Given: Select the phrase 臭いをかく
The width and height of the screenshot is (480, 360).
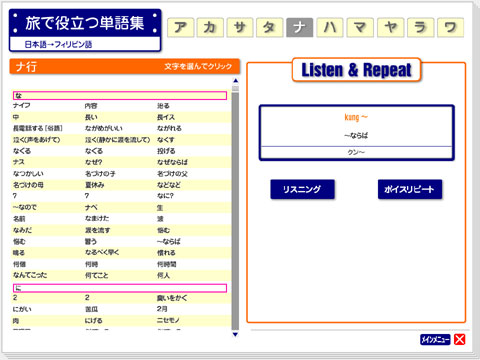Looking at the screenshot, I should (172, 298).
